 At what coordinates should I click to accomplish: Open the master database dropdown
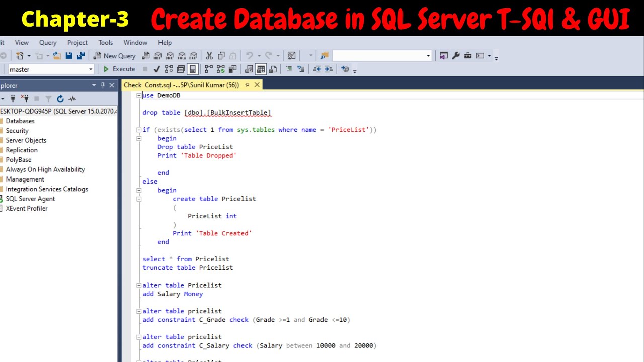pyautogui.click(x=91, y=69)
